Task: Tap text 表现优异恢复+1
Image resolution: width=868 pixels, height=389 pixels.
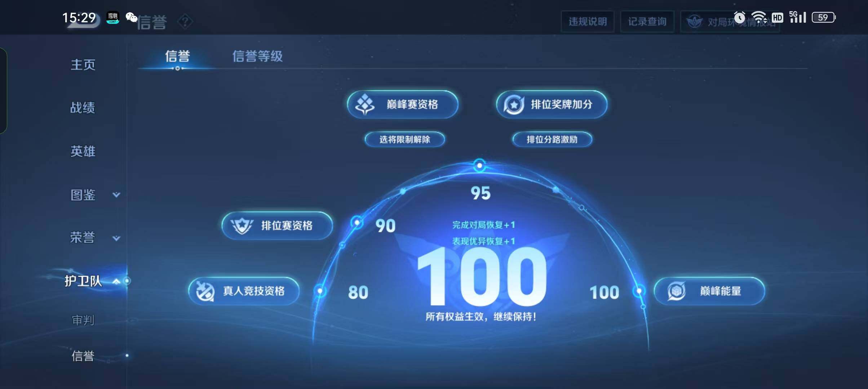Action: click(x=483, y=241)
